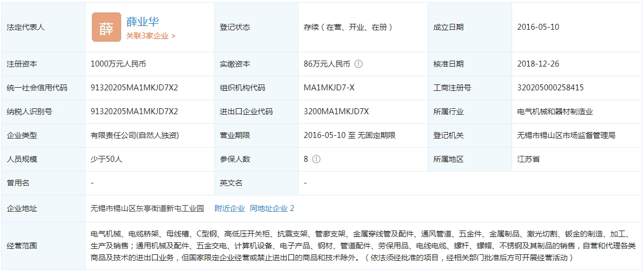
Task: Click the industry value 电气机械和器材制造业
Action: [555, 111]
